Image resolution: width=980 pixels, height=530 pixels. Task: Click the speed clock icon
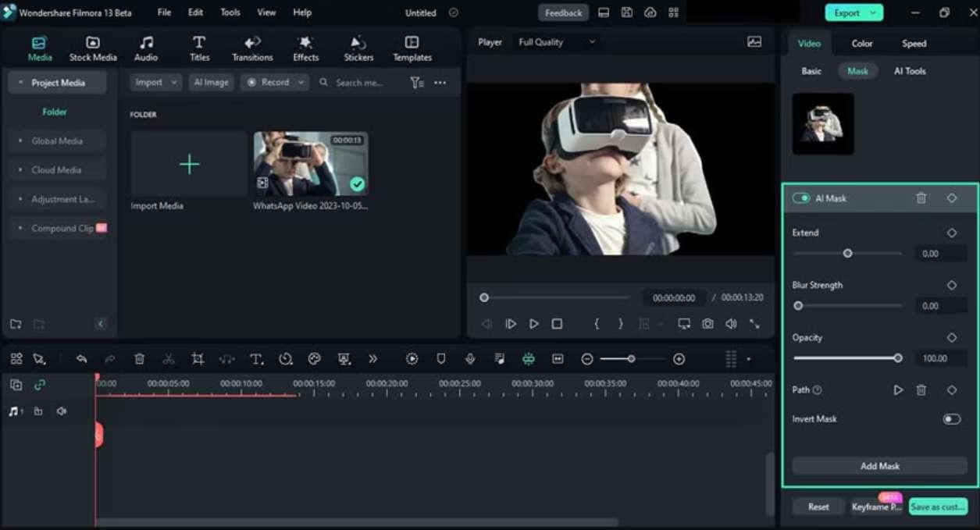coord(286,359)
